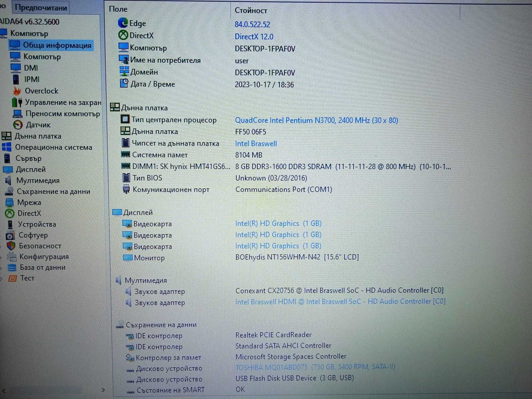This screenshot has height=399, width=532.
Task: Select the Датчик tree entry
Action: click(x=38, y=125)
